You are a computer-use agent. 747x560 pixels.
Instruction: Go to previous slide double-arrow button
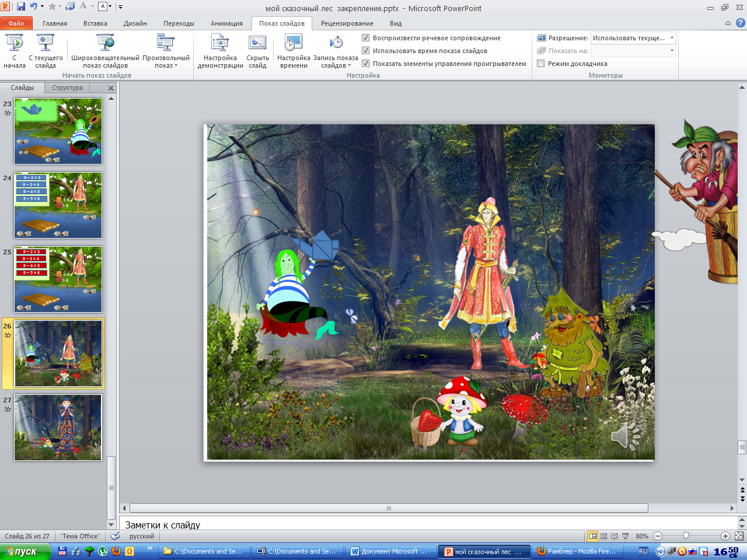[742, 491]
